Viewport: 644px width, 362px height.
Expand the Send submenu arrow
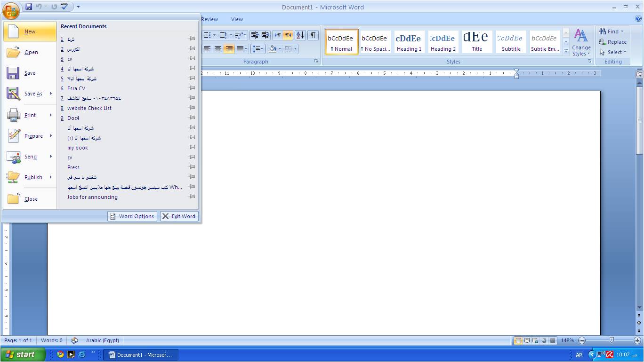pos(51,157)
